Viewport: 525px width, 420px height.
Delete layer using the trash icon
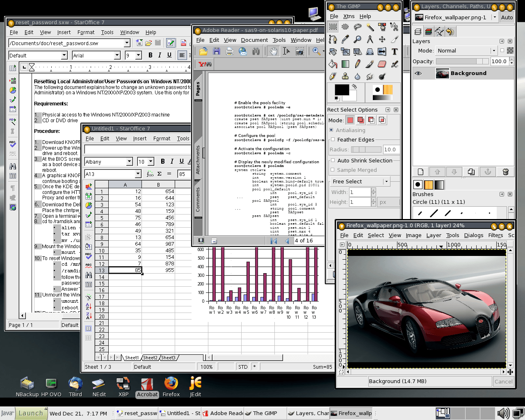[x=505, y=172]
